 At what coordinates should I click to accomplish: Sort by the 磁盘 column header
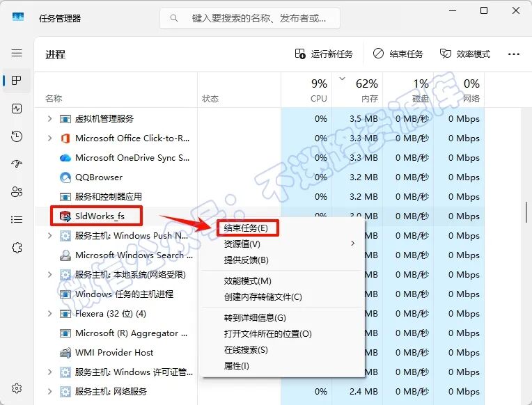[x=409, y=90]
